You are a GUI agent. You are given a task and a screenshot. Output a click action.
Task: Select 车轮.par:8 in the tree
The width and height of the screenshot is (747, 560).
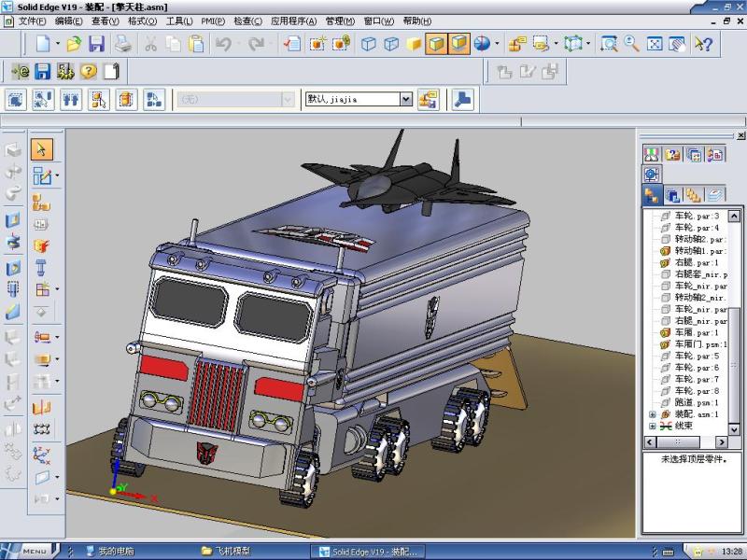pos(697,391)
